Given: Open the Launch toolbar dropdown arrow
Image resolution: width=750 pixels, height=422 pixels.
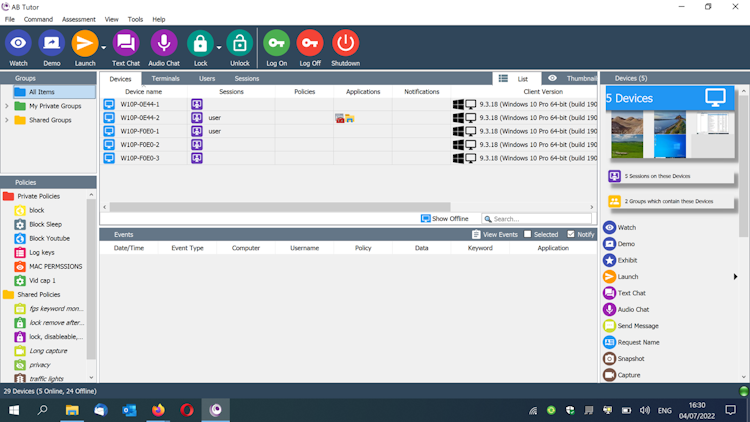Looking at the screenshot, I should [x=103, y=47].
